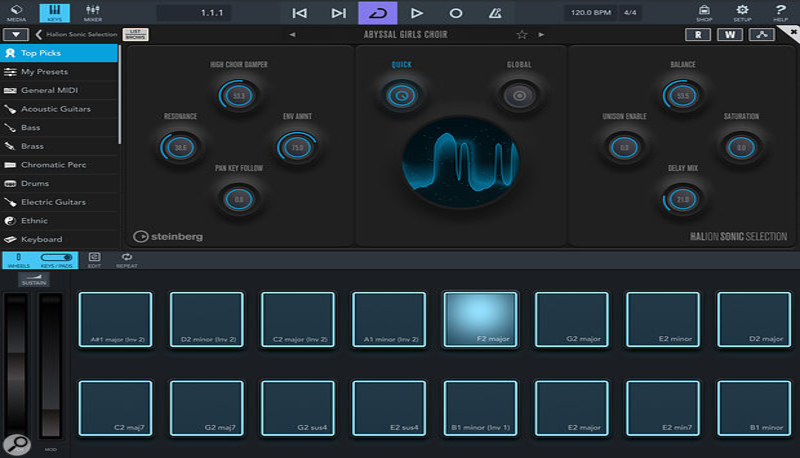The height and width of the screenshot is (458, 800).
Task: Toggle the List Browse button
Action: point(136,35)
